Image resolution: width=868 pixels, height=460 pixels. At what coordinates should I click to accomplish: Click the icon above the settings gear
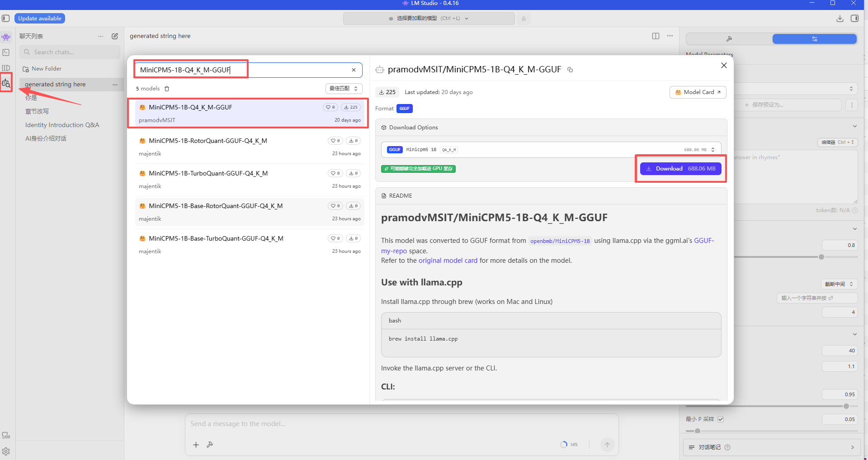[x=6, y=435]
